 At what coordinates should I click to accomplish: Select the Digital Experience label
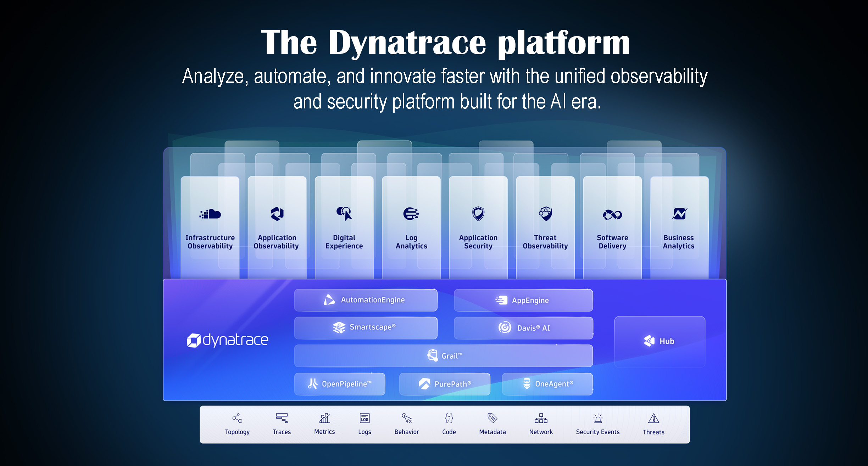pyautogui.click(x=344, y=242)
